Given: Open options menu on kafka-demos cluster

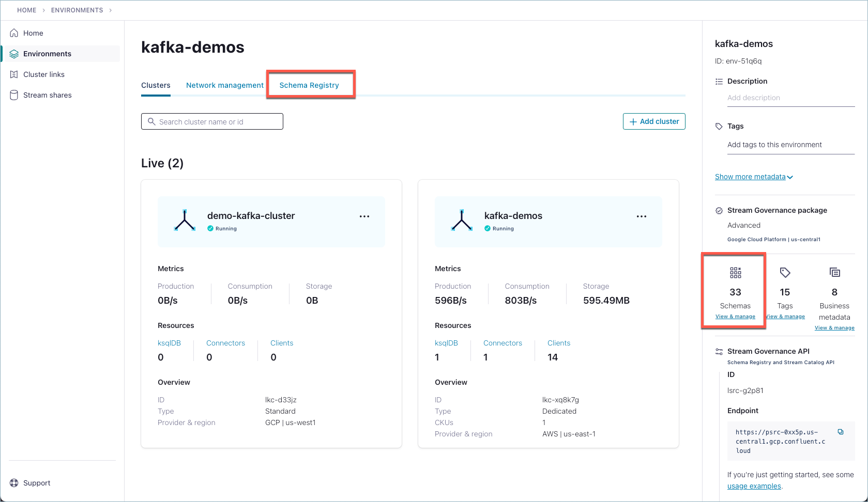Looking at the screenshot, I should tap(642, 216).
